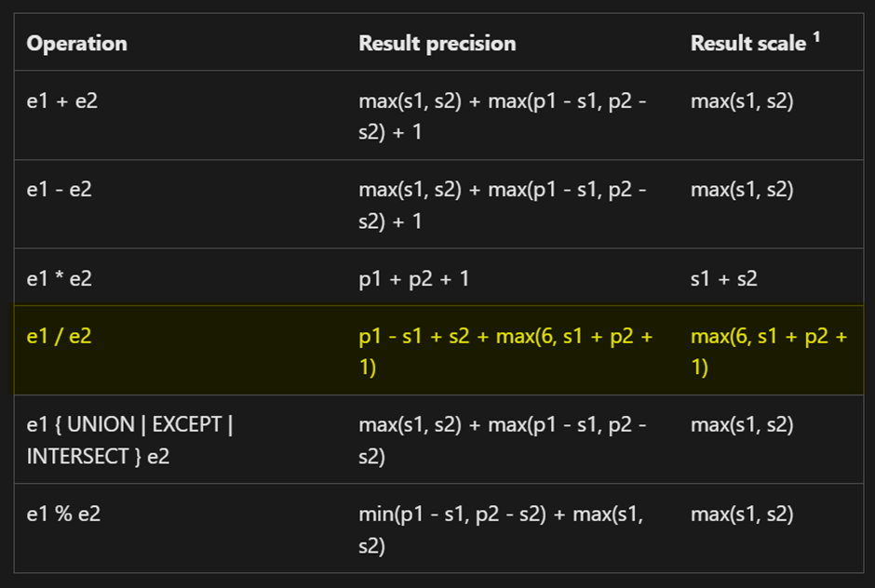Click the highlighted division result scale formula
This screenshot has height=588, width=875.
(x=769, y=351)
